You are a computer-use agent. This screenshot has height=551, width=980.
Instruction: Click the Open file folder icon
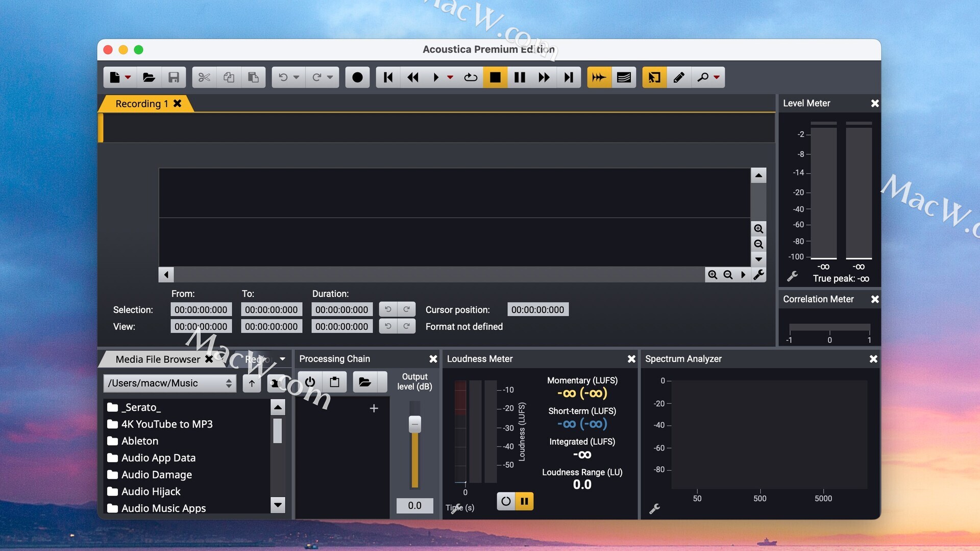[x=149, y=78]
